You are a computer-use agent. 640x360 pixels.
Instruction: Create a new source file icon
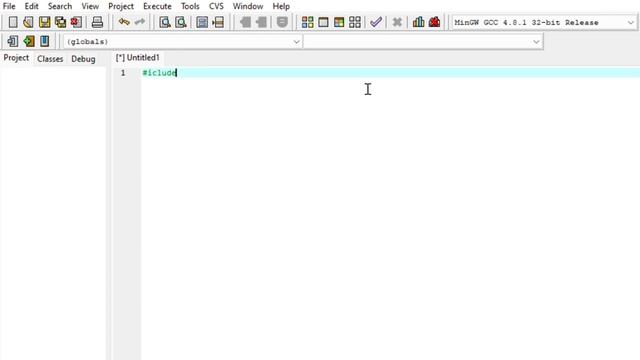tap(13, 22)
